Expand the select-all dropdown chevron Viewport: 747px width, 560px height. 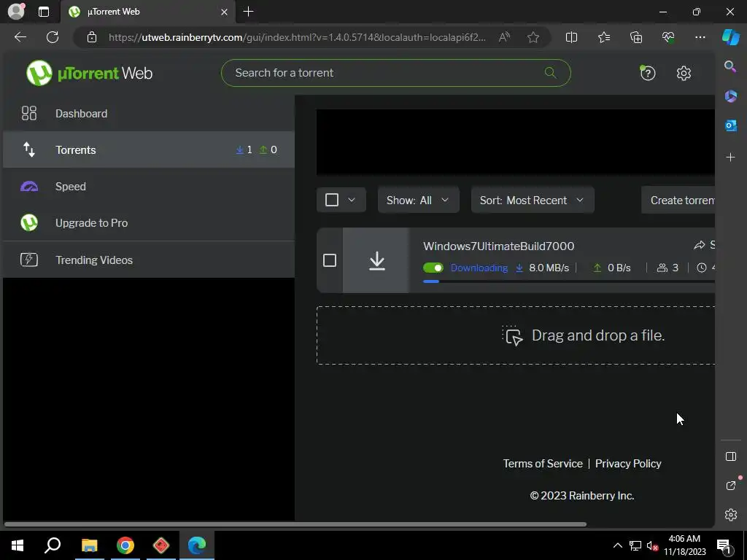352,200
